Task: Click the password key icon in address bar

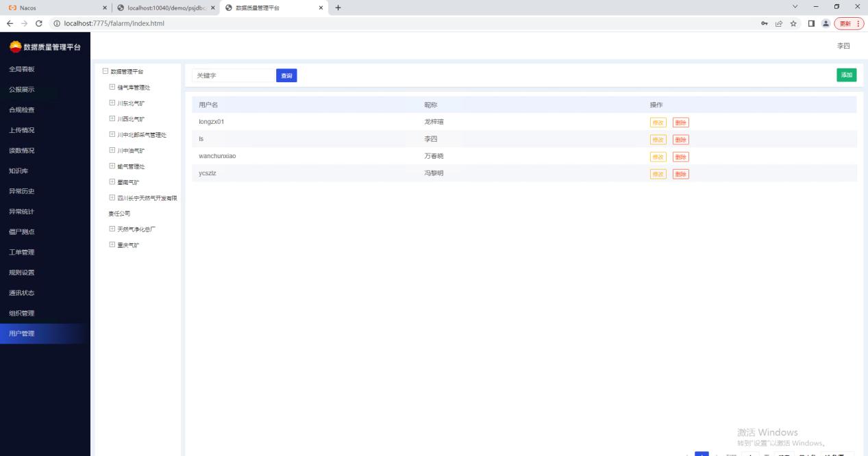Action: tap(765, 23)
